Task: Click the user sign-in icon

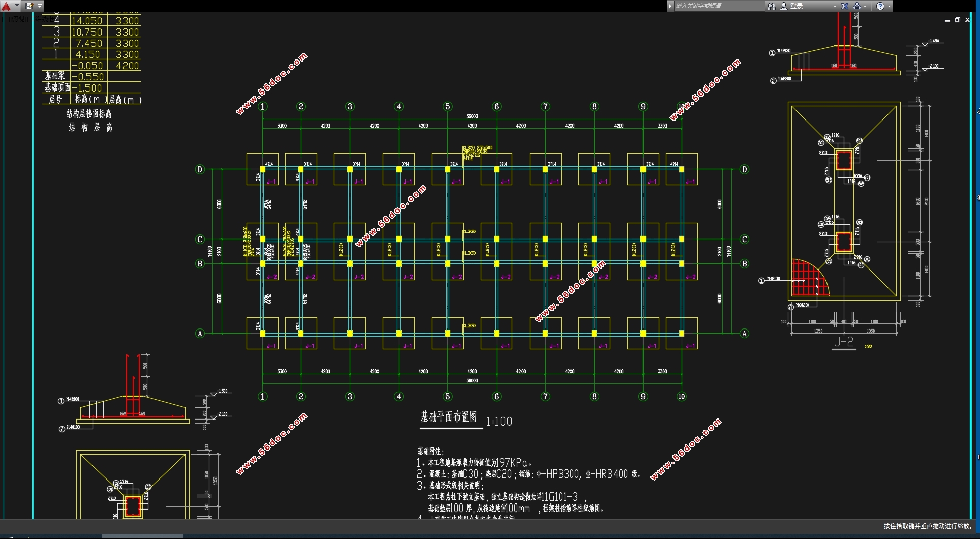Action: 784,6
